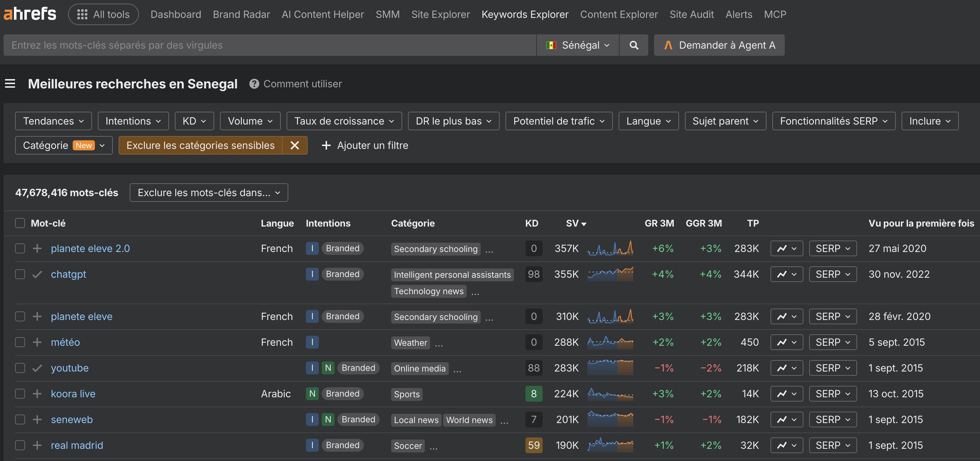
Task: Click the Navigational intent badge for koora live
Action: pos(312,394)
